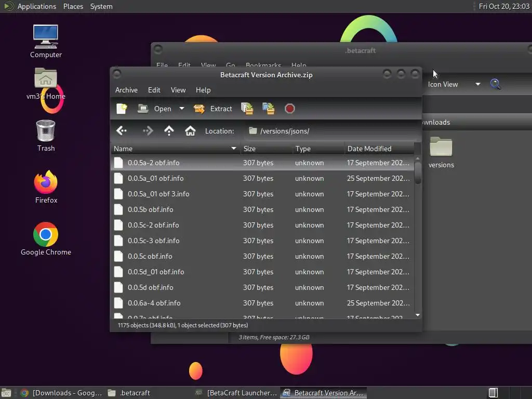
Task: Click 307 bytes size of 0.0.5c obf.info
Action: 258,257
